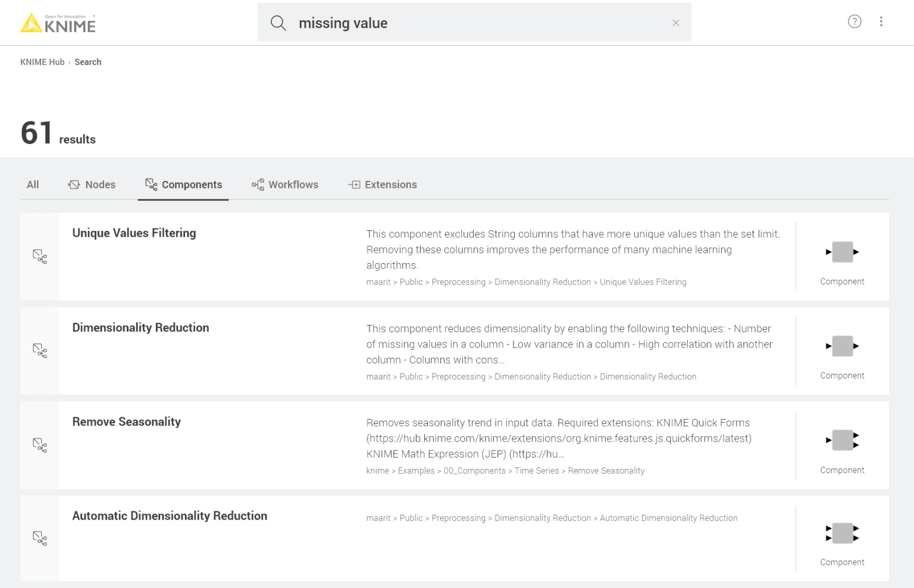Clear the search field with X
This screenshot has width=914, height=588.
(x=675, y=23)
